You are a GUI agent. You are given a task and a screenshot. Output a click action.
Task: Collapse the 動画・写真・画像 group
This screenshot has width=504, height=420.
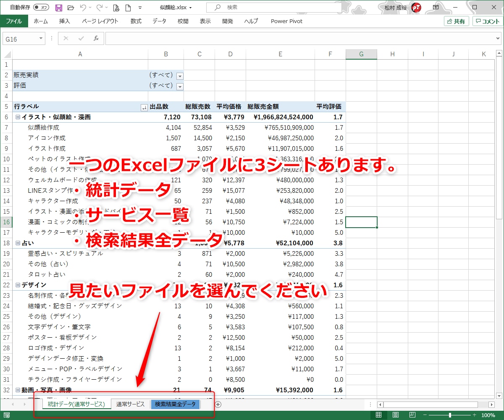(18, 390)
